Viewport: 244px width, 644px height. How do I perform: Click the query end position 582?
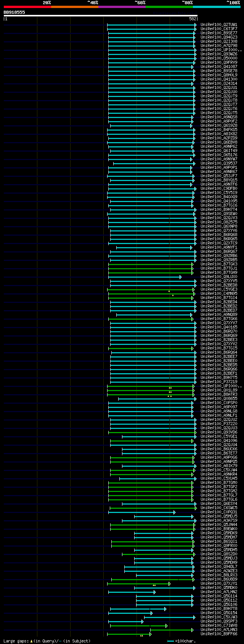click(x=193, y=19)
